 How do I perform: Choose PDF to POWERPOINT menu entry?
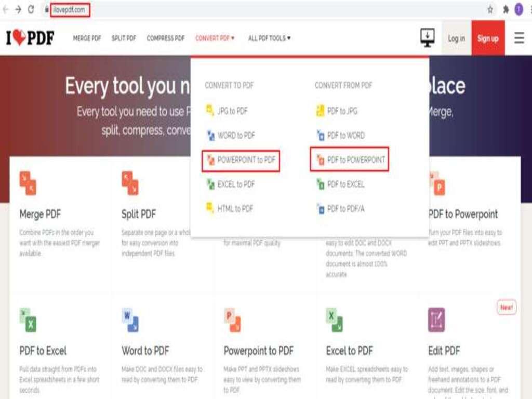[350, 160]
